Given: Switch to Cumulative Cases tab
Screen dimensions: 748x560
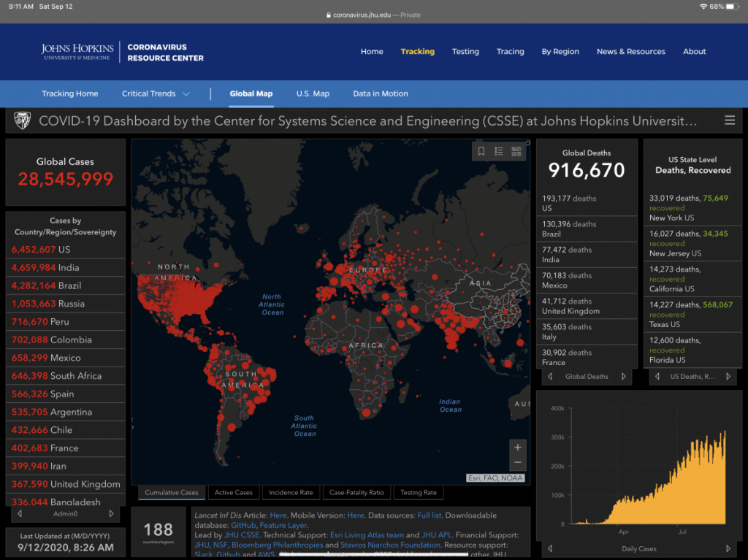Looking at the screenshot, I should tap(172, 492).
